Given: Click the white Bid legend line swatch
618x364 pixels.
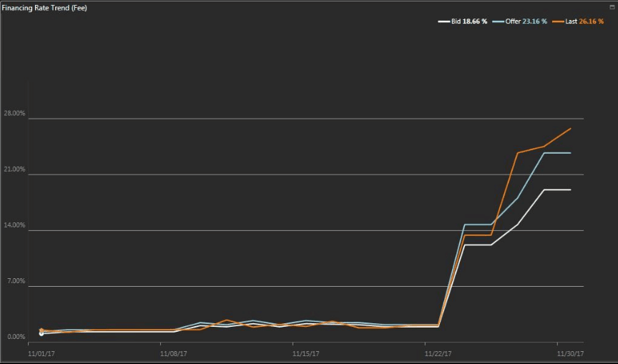Looking at the screenshot, I should (x=443, y=21).
